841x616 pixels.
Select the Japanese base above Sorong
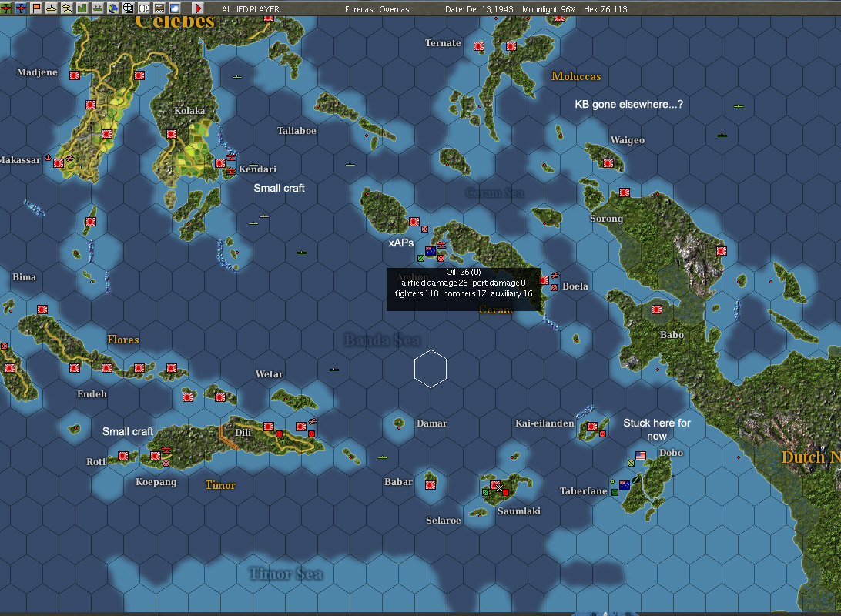(x=625, y=192)
